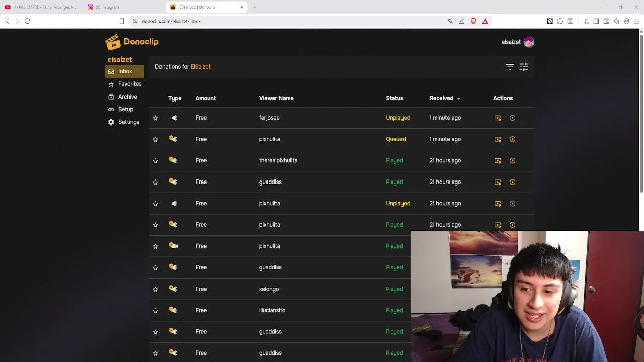Click the illuciansito viewer name
This screenshot has height=362, width=644.
point(272,310)
